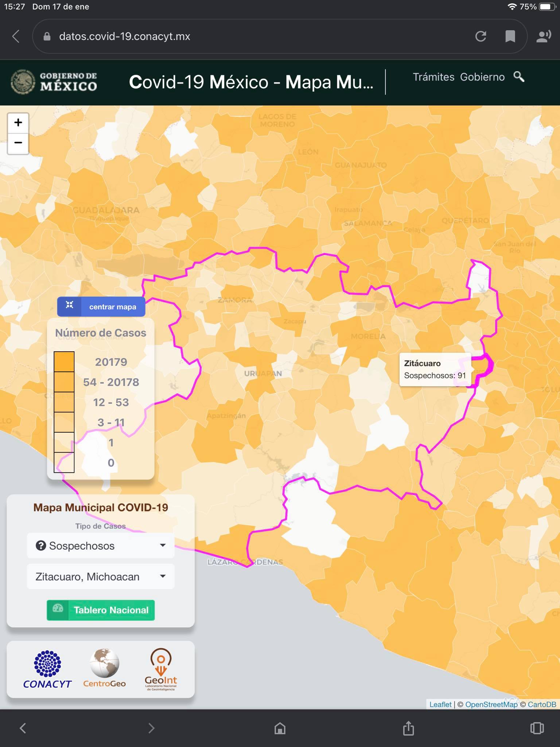
Task: Click the legend swatch for 0 cases
Action: pos(64,463)
